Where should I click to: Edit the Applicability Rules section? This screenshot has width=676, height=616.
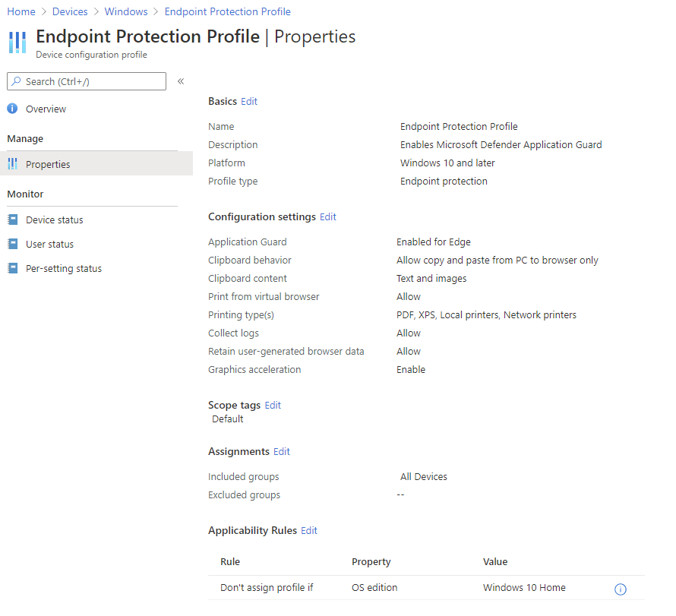point(309,530)
